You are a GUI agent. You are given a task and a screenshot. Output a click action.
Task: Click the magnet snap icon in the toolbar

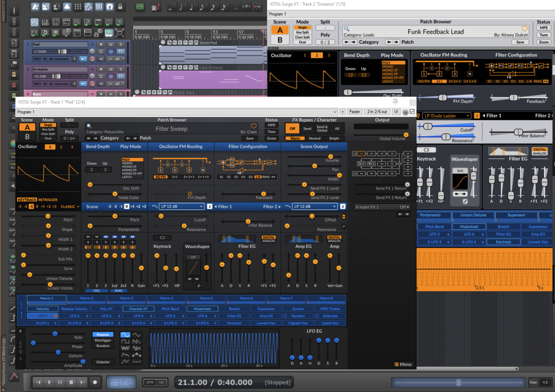coord(110,7)
